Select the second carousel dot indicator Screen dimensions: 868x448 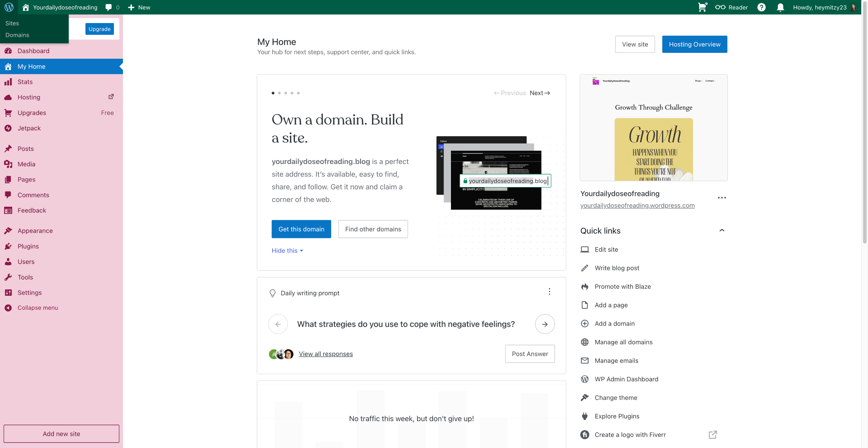(279, 93)
